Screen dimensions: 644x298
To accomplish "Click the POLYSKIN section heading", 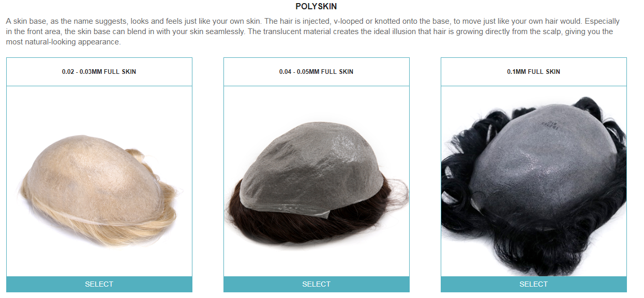I will (316, 7).
